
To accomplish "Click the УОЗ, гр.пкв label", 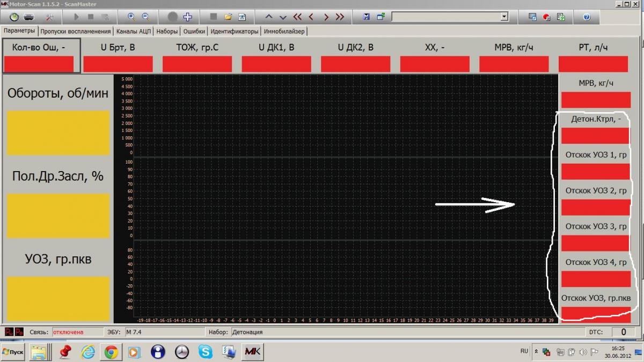I will coord(58,259).
